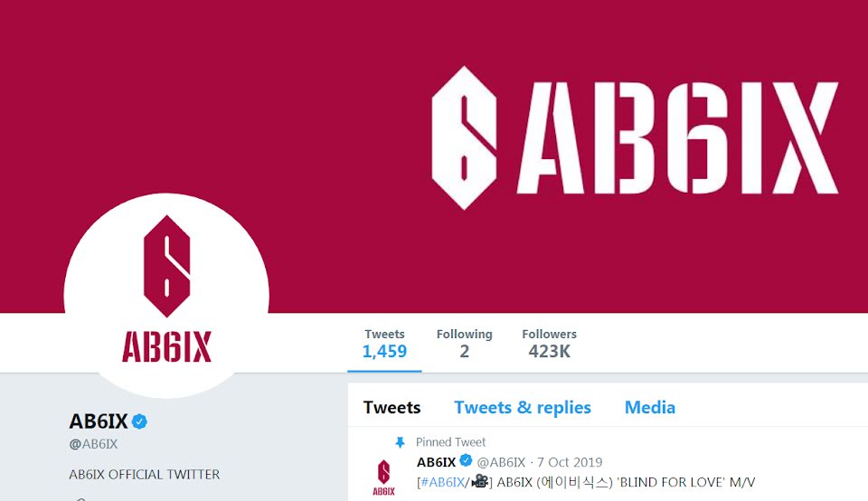Open the tweet's 7 Oct 2019 timestamp
The width and height of the screenshot is (868, 501).
click(x=570, y=462)
